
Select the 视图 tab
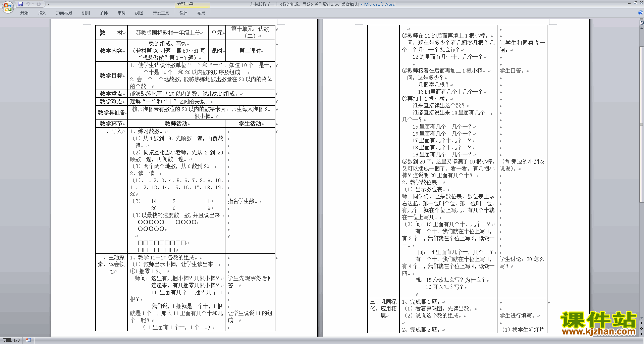point(139,13)
